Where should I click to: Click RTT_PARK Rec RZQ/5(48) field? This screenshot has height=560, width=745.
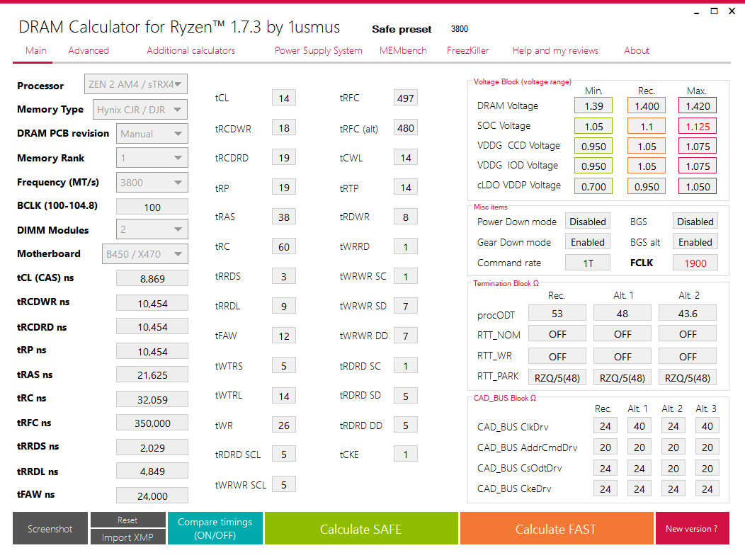(557, 377)
